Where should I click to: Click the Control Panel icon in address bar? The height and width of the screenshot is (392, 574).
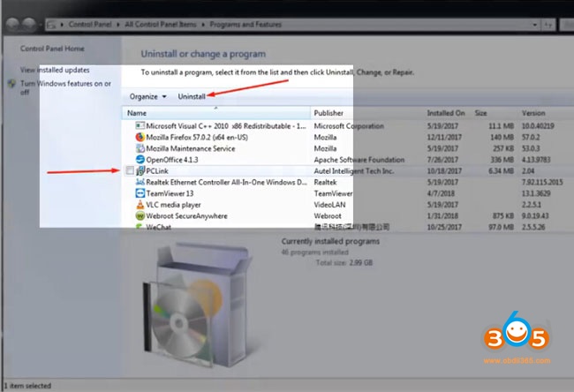[x=51, y=25]
